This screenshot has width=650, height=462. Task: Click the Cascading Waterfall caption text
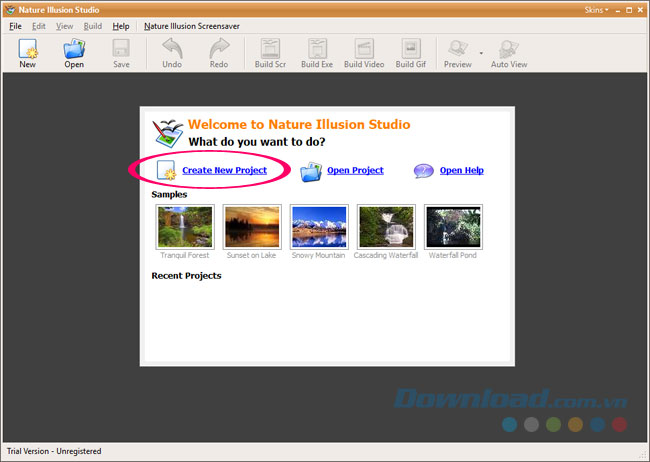coord(386,255)
